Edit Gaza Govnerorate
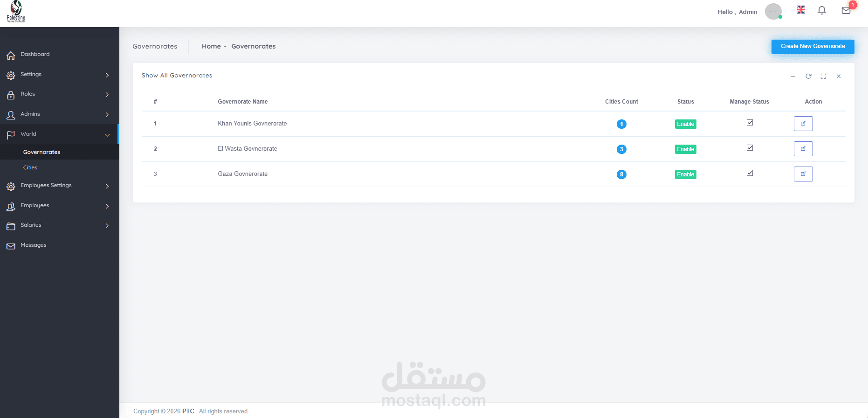Image resolution: width=868 pixels, height=418 pixels. [803, 174]
